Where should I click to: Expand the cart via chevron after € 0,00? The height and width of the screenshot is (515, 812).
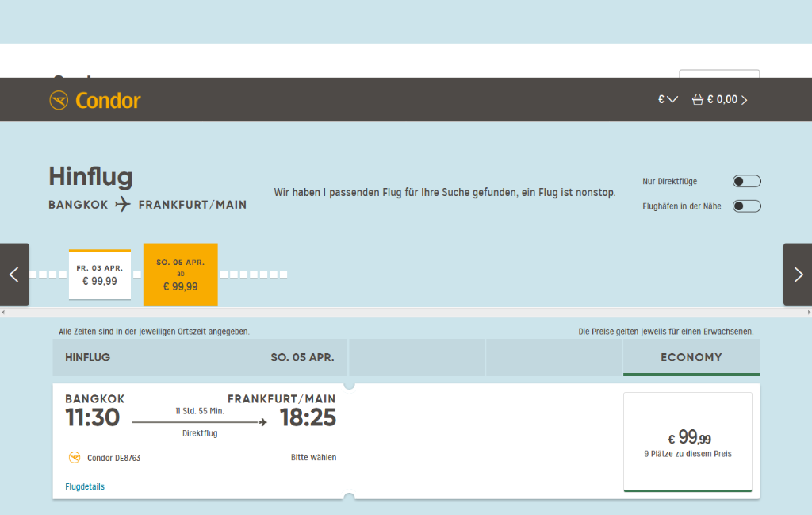744,100
